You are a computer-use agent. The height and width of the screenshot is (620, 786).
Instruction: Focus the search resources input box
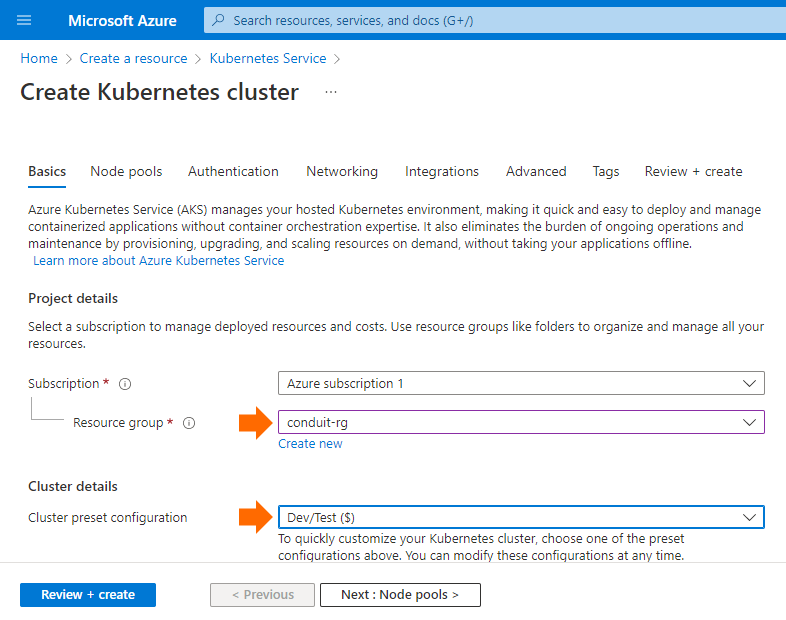[x=495, y=21]
